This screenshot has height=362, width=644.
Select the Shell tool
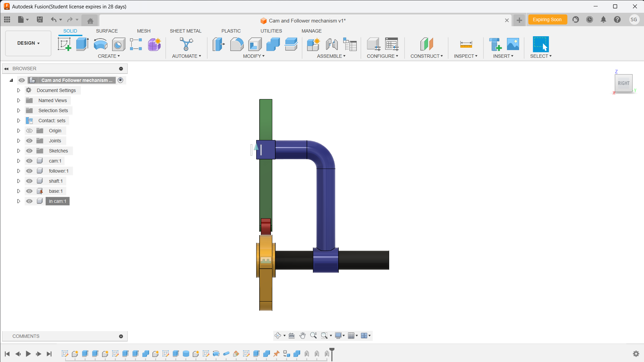(255, 44)
